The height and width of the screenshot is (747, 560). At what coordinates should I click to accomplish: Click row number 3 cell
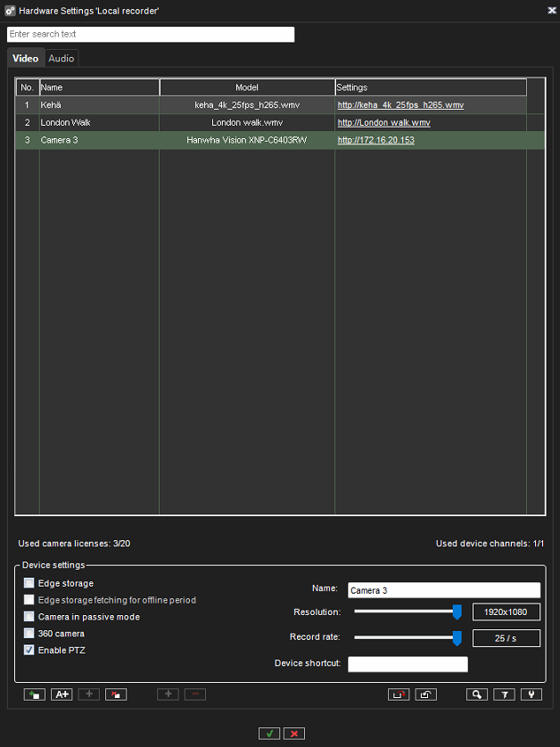click(x=27, y=140)
